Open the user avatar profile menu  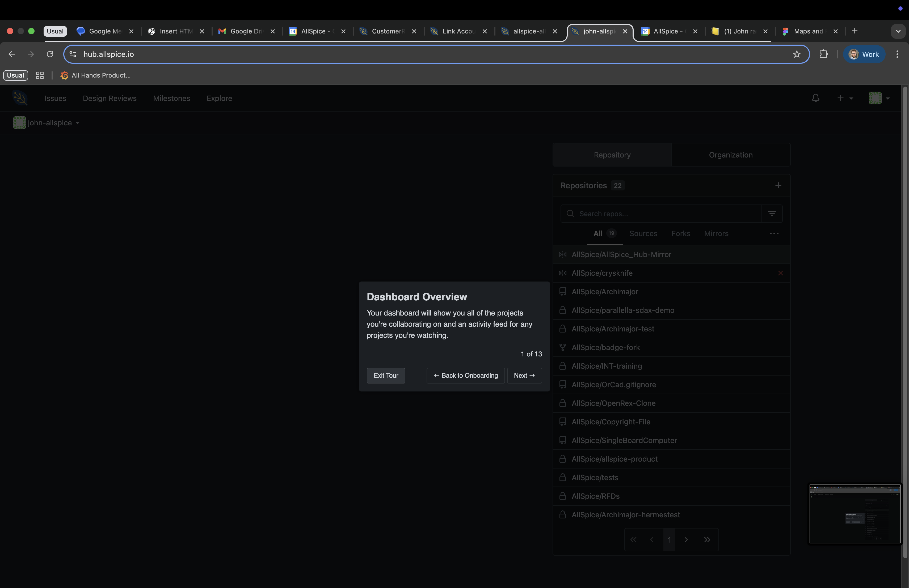879,98
